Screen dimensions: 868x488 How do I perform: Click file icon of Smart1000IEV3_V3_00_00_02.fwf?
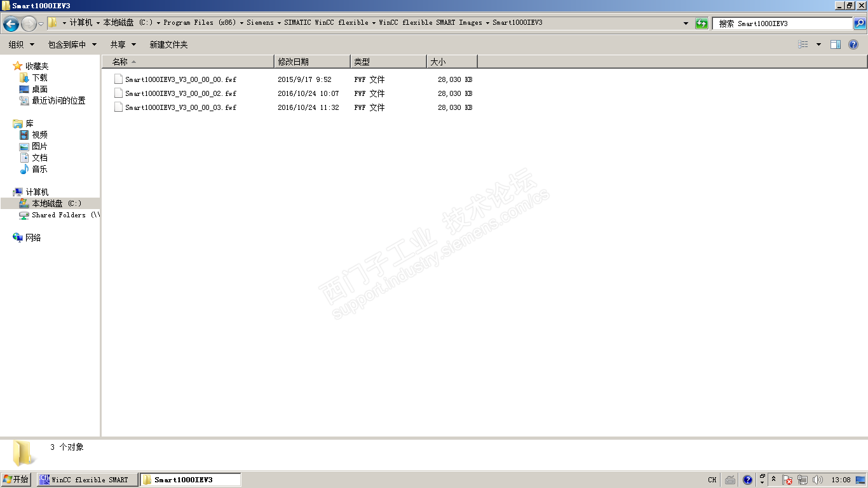point(118,93)
